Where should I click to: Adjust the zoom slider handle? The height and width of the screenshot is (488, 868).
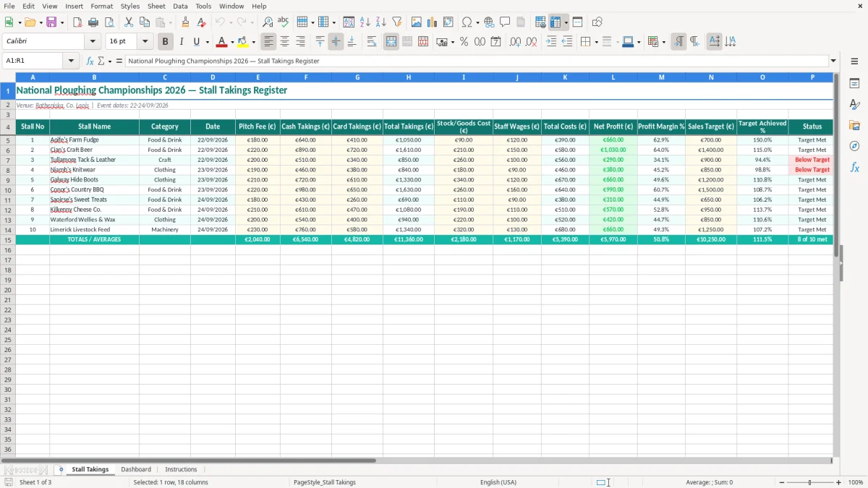[810, 482]
